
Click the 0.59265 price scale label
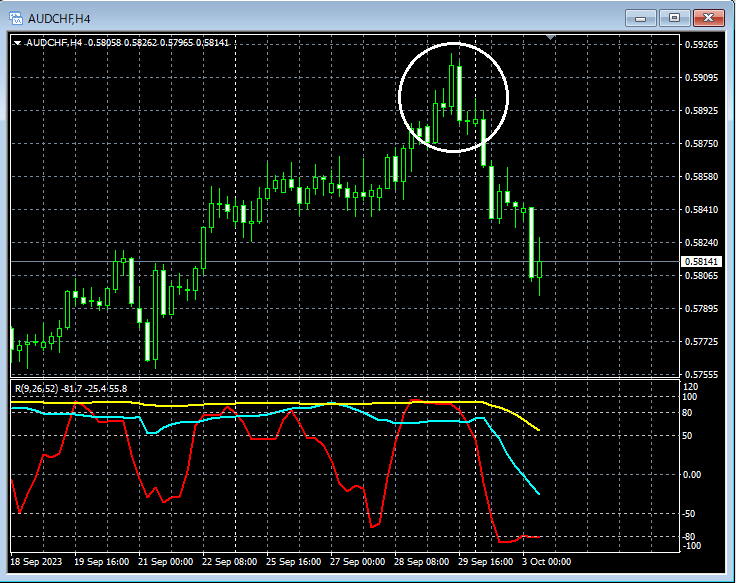tap(701, 45)
